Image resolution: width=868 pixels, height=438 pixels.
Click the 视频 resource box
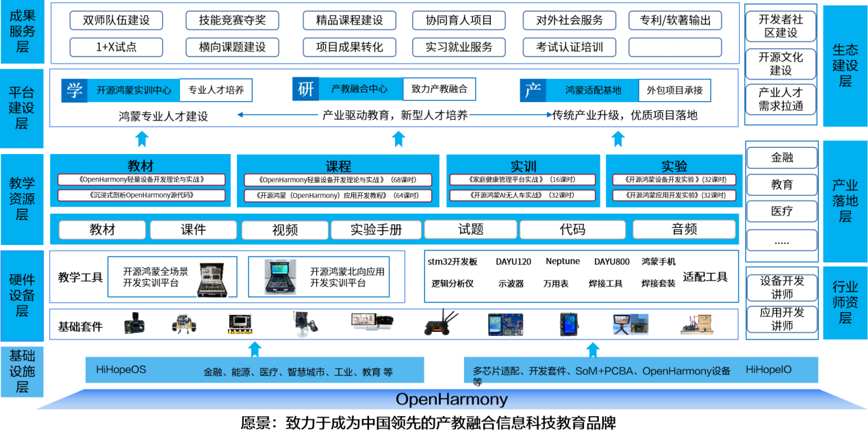285,230
